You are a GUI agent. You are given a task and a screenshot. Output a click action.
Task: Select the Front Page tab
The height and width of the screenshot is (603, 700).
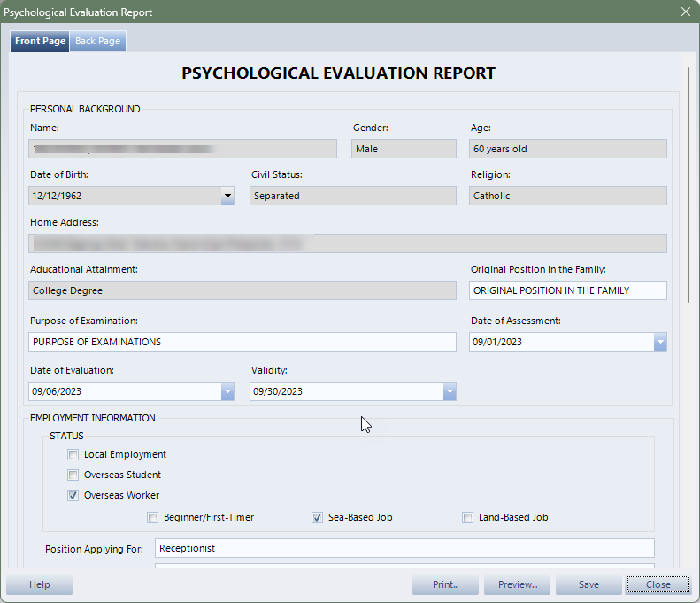40,42
